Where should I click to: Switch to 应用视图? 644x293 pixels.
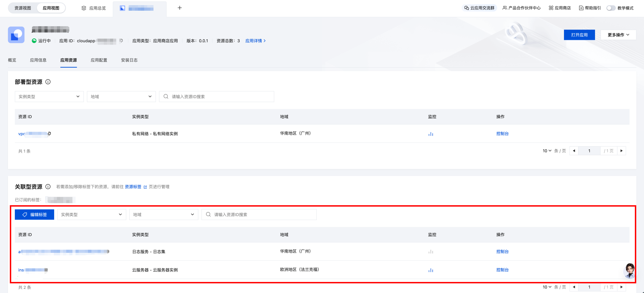point(51,8)
